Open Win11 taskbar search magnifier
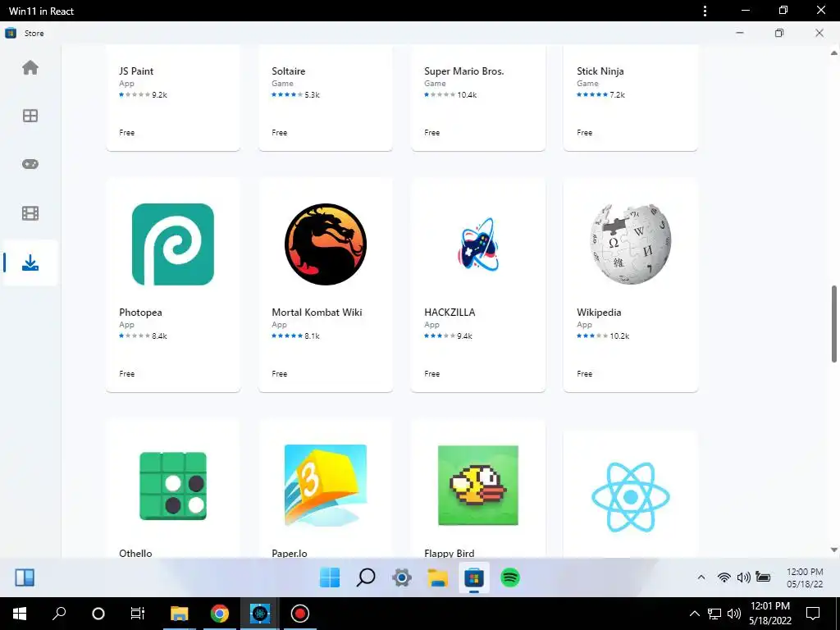This screenshot has width=840, height=630. (366, 577)
